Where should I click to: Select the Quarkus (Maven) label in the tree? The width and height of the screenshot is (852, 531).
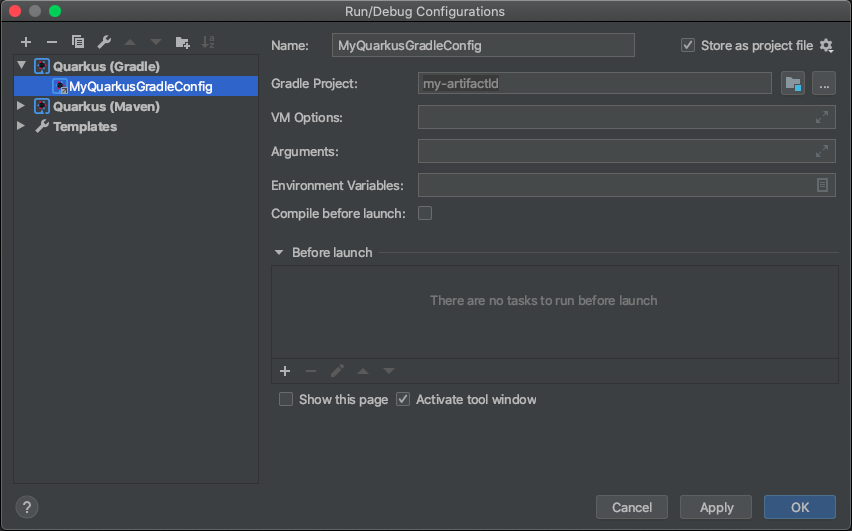[x=106, y=106]
